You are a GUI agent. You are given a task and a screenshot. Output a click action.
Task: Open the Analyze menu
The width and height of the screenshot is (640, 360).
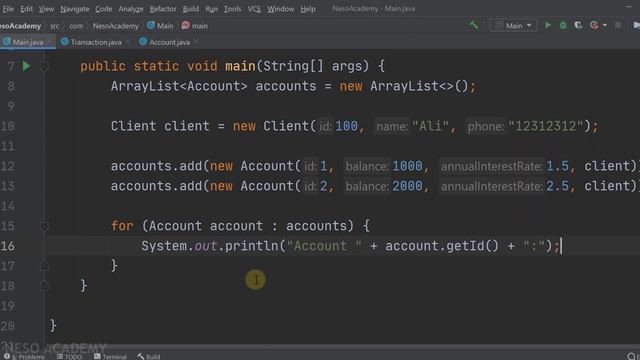[x=131, y=9]
